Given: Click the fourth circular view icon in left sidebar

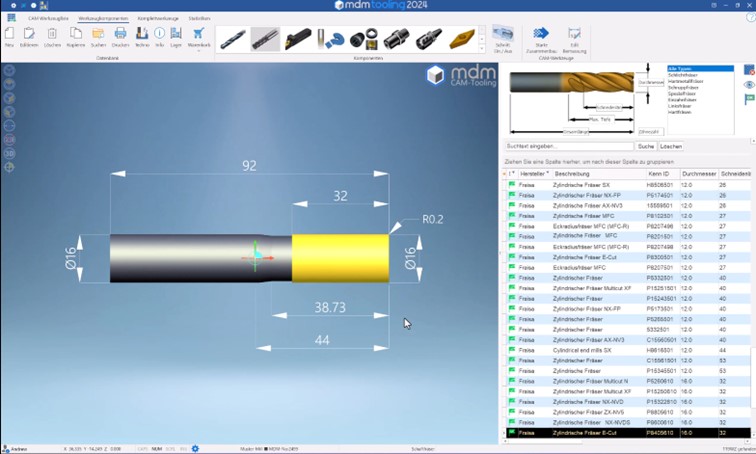Looking at the screenshot, I should (x=9, y=112).
